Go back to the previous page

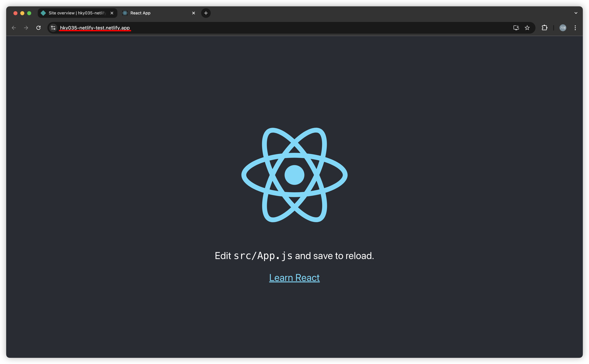14,28
